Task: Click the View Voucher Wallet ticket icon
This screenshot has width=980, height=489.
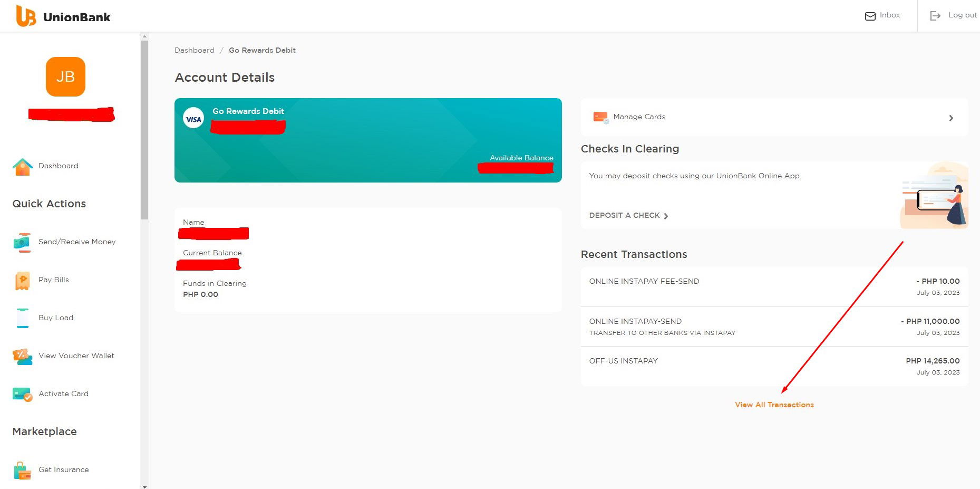Action: (x=22, y=357)
